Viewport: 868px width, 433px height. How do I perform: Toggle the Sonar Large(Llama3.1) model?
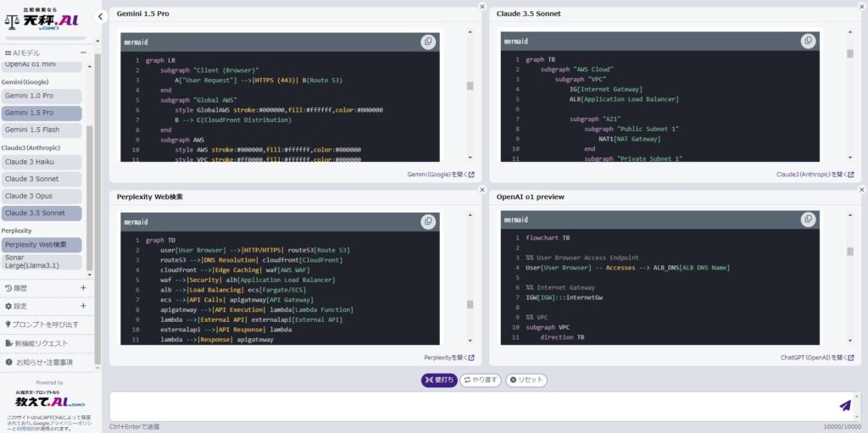coord(42,262)
